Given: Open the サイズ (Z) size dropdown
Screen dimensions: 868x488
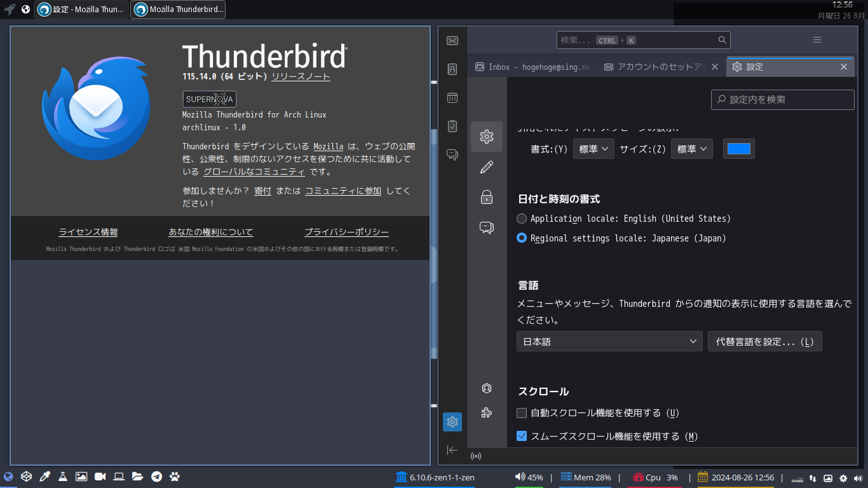Looking at the screenshot, I should [x=692, y=149].
